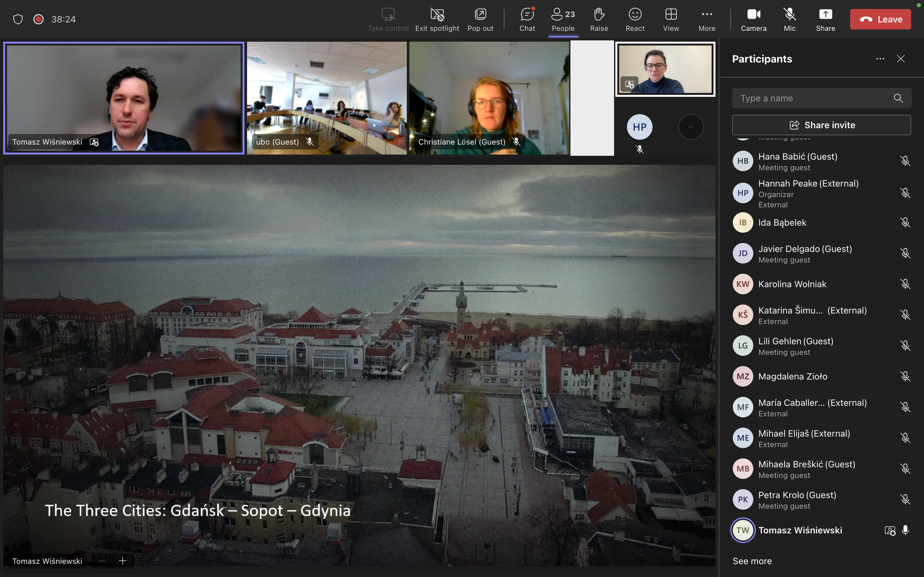The height and width of the screenshot is (577, 924).
Task: Click the shield security icon
Action: 18,19
